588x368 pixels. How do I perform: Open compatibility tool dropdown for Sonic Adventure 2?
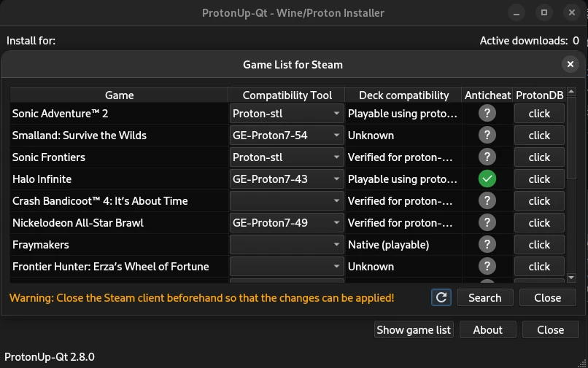[287, 114]
